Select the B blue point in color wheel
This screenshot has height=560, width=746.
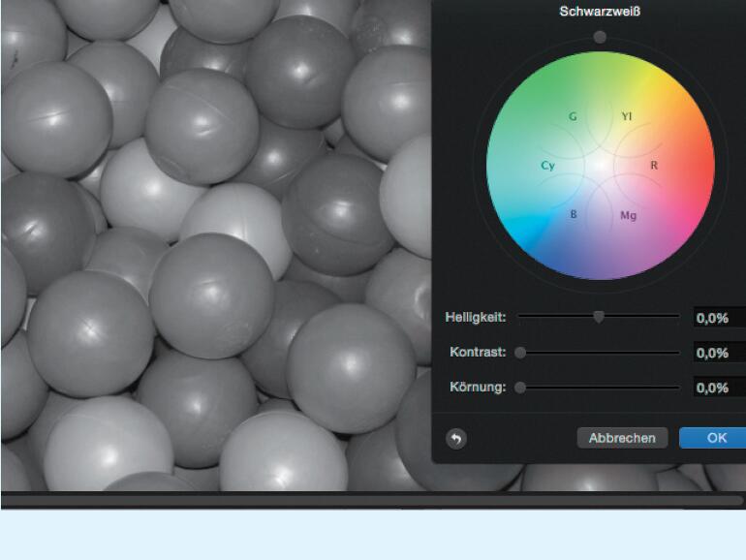[x=573, y=214]
